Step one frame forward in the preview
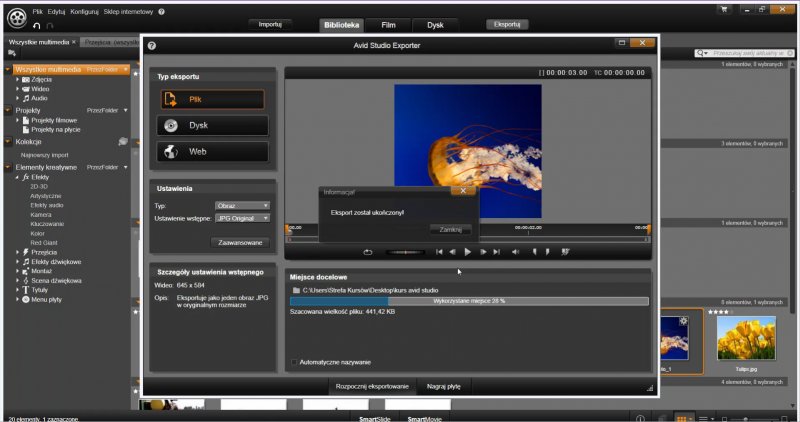 coord(483,253)
